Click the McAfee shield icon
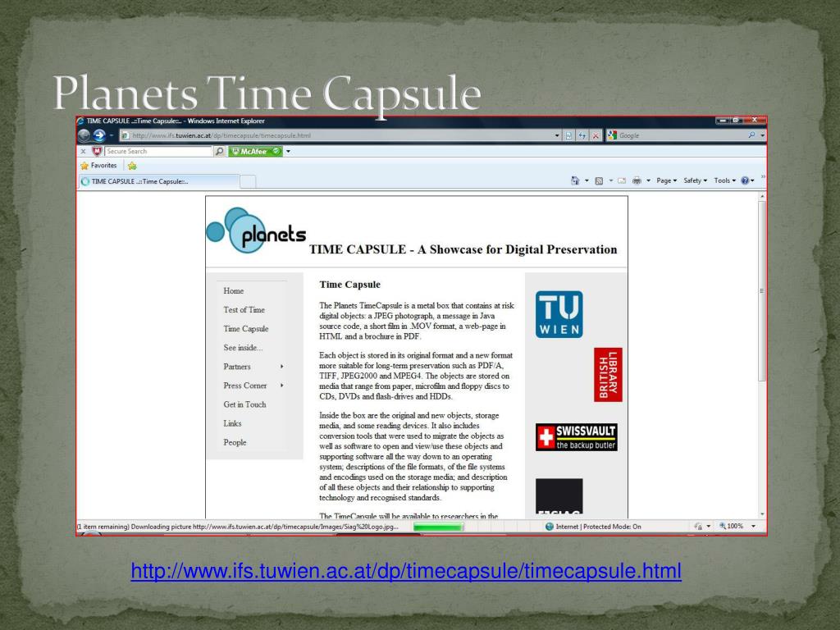 click(x=97, y=151)
